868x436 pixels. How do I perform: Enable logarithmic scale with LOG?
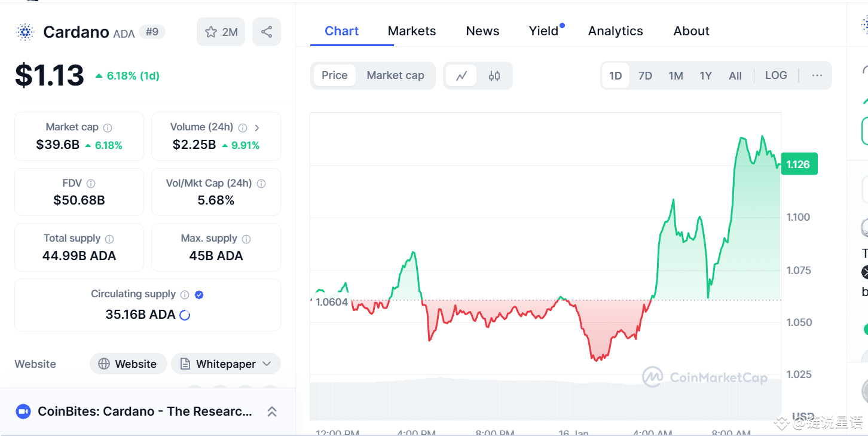775,75
